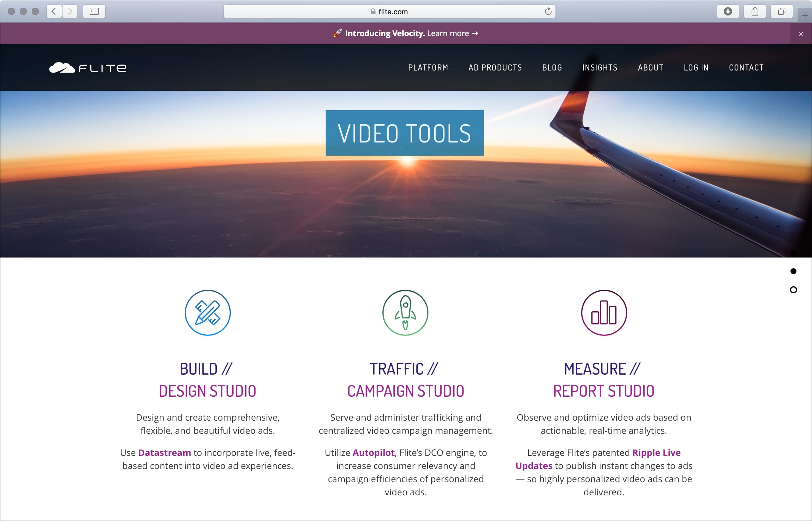The image size is (812, 521).
Task: Dismiss the Introducing Velocity banner
Action: pos(801,34)
